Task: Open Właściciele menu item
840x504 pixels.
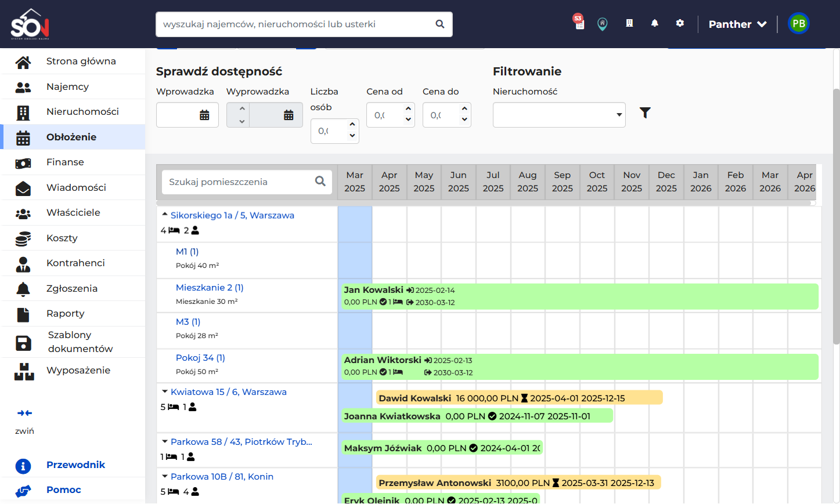Action: 73,213
